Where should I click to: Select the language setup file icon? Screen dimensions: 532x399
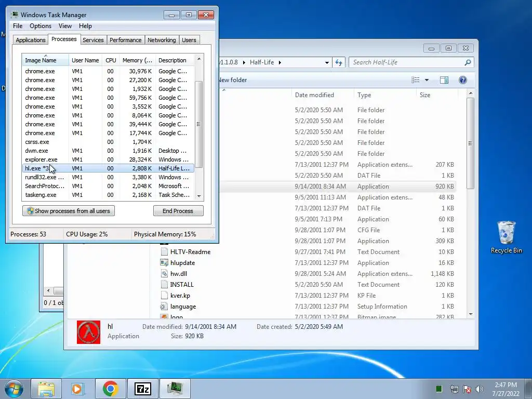[164, 307]
